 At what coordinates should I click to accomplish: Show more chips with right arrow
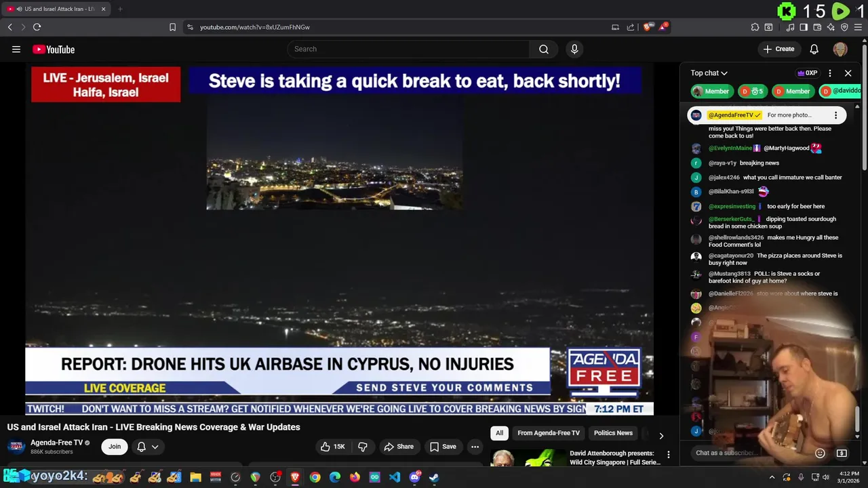[x=661, y=436]
